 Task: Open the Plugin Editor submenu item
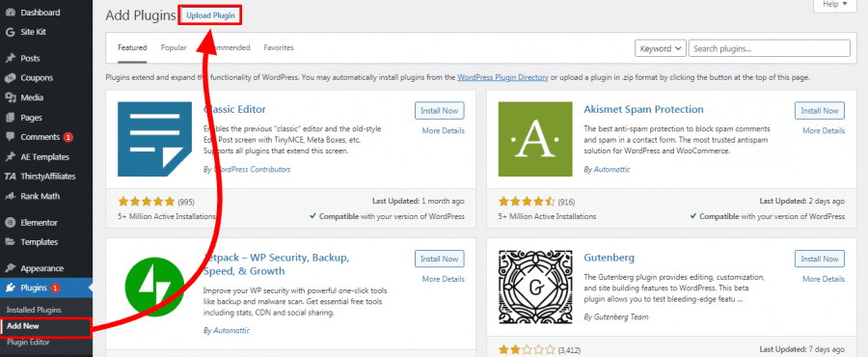pyautogui.click(x=29, y=343)
